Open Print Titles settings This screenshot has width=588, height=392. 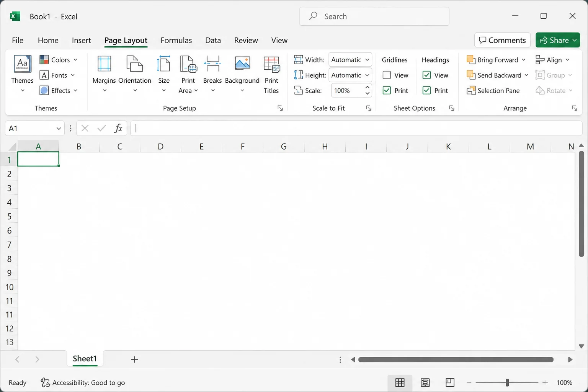[x=271, y=74]
